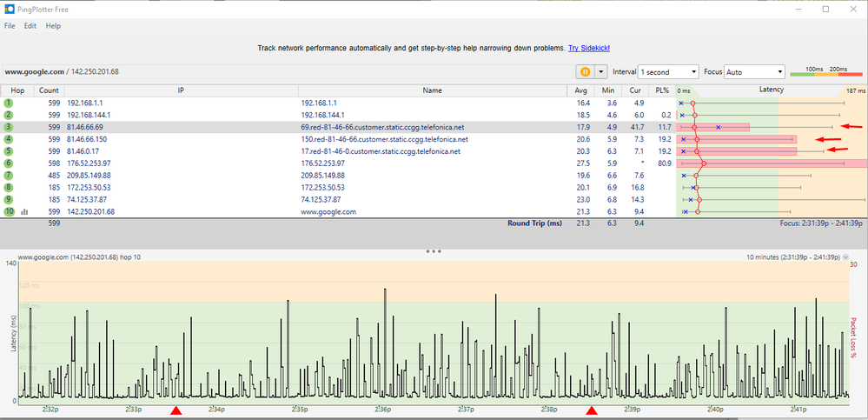Screen dimensions: 868x420
Task: Pause the trace with the orange button
Action: click(x=585, y=71)
